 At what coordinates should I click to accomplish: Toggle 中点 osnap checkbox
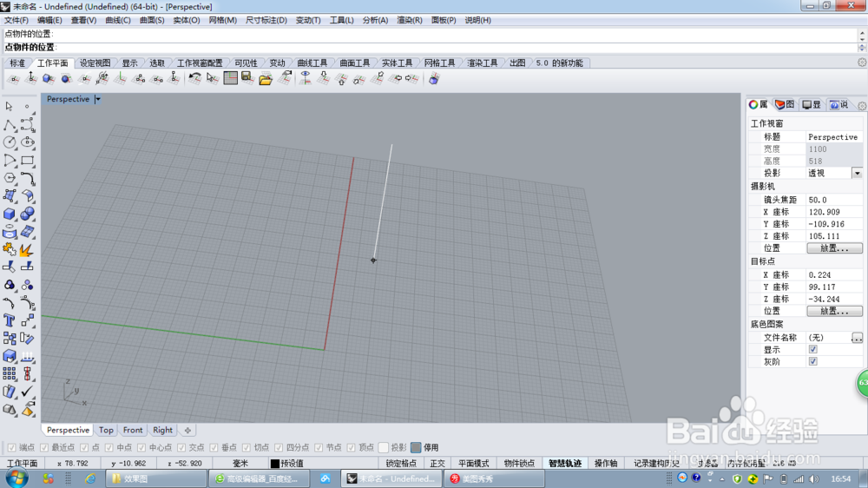[x=109, y=447]
